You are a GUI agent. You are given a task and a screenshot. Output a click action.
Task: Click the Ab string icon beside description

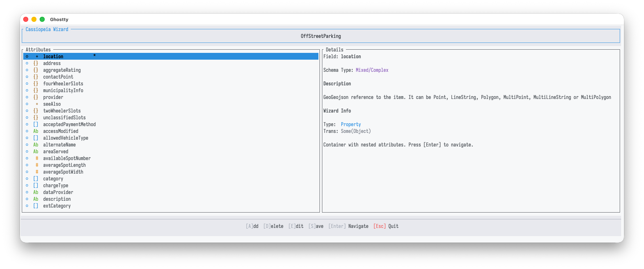tap(36, 199)
